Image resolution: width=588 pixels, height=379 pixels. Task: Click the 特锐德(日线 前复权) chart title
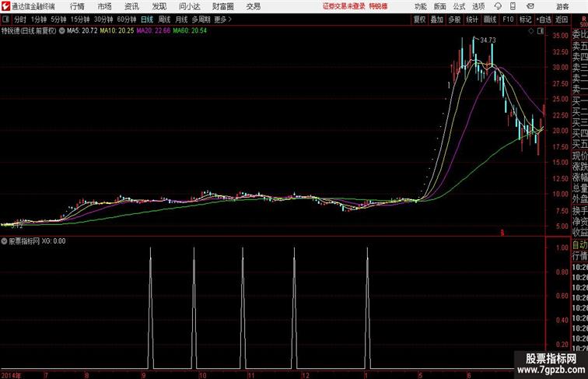coord(29,31)
